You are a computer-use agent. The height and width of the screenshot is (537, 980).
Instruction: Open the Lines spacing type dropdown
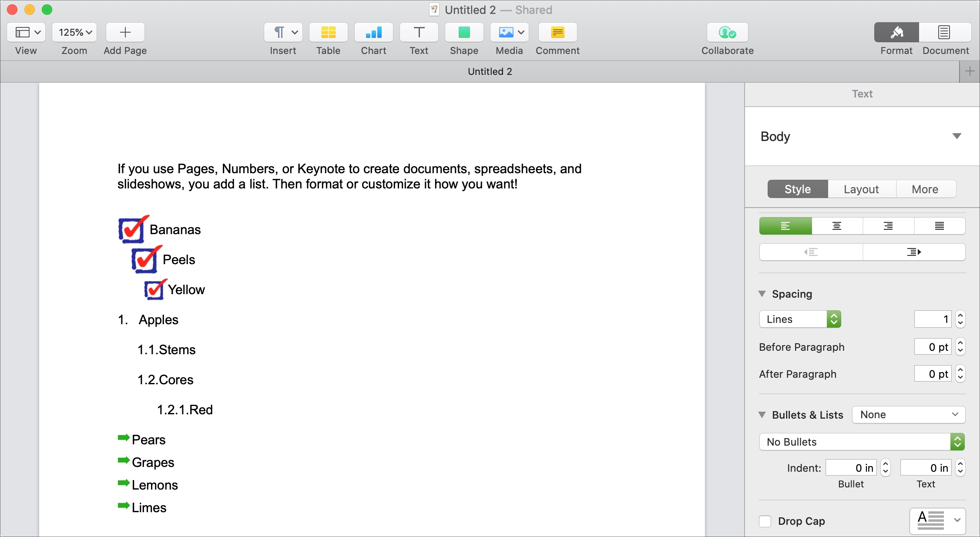[x=800, y=319]
